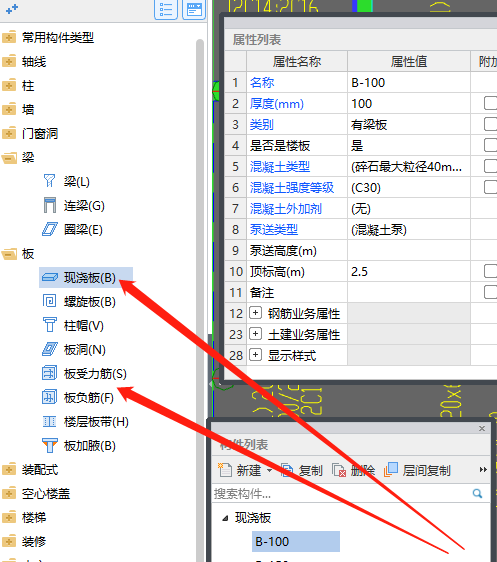
Task: Click the 属性名称 column header
Action: pyautogui.click(x=297, y=61)
